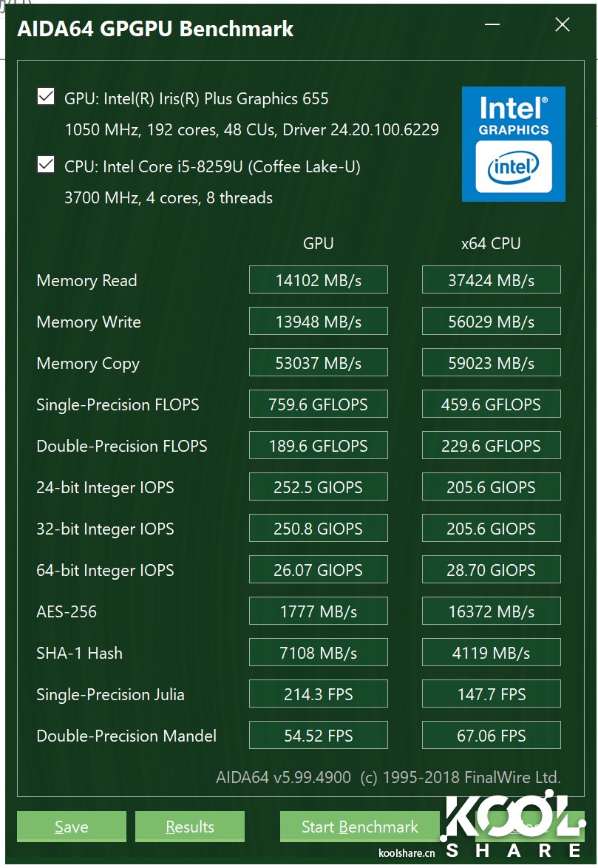
Task: Select the Memory Read GPU result field
Action: pyautogui.click(x=318, y=279)
